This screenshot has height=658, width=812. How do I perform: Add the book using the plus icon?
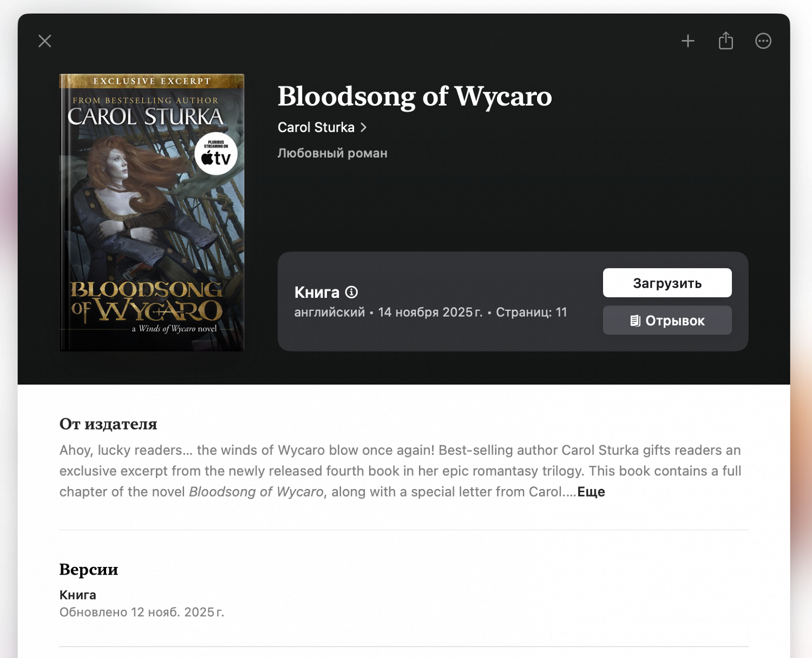(x=687, y=41)
